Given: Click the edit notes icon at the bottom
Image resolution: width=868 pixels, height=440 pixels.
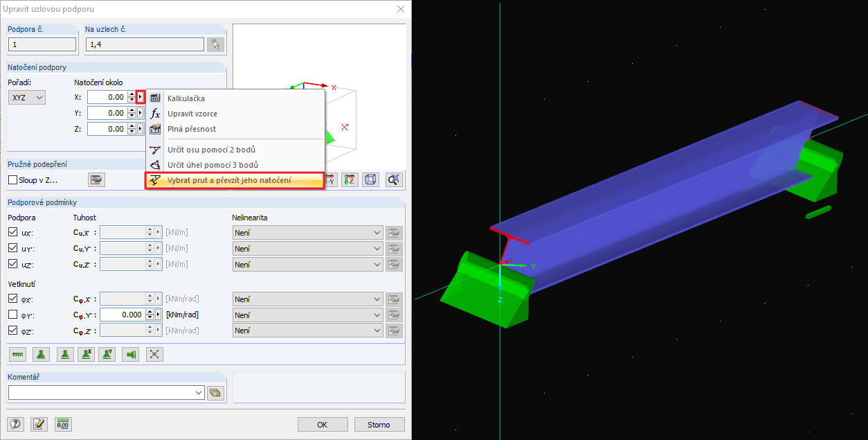Looking at the screenshot, I should tap(39, 424).
